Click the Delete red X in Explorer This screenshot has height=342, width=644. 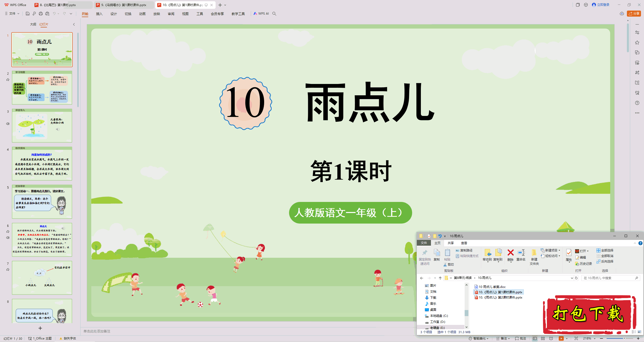tap(510, 255)
